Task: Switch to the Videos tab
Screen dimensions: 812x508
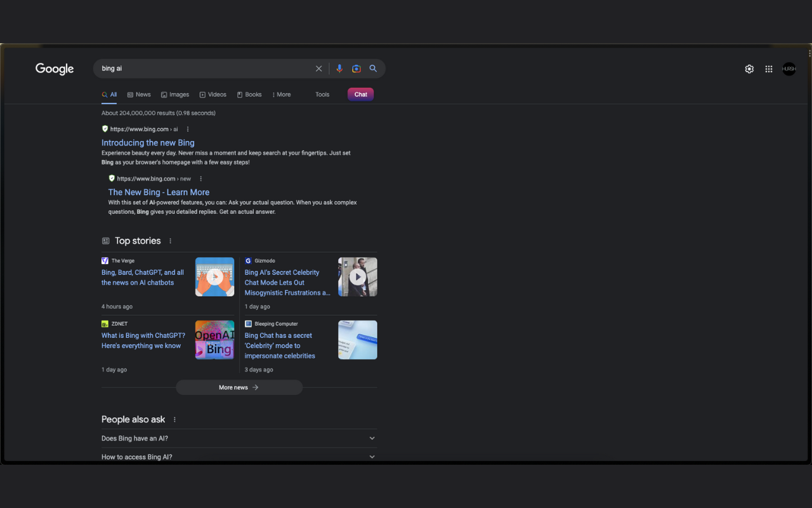Action: pyautogui.click(x=213, y=95)
